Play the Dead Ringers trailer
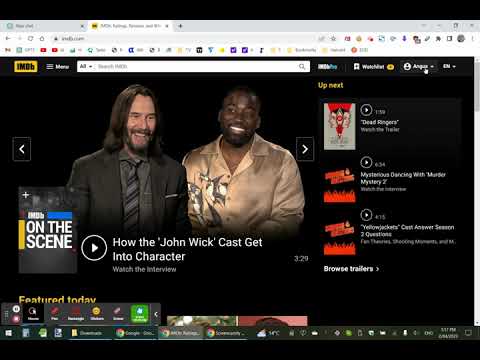The height and width of the screenshot is (360, 480). coord(366,110)
